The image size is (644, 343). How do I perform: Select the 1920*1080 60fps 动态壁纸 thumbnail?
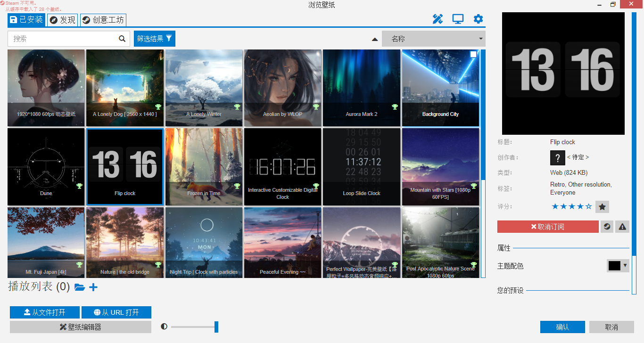coord(46,88)
